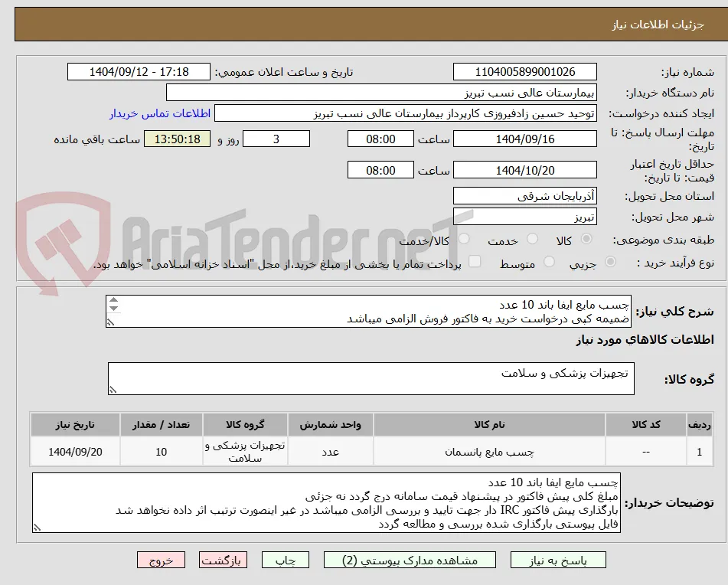Click the واحد شمارش column header
728x585 pixels.
click(330, 425)
